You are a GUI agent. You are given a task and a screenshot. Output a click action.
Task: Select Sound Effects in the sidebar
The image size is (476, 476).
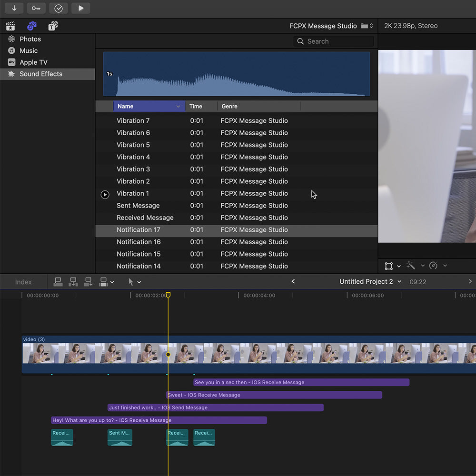41,74
